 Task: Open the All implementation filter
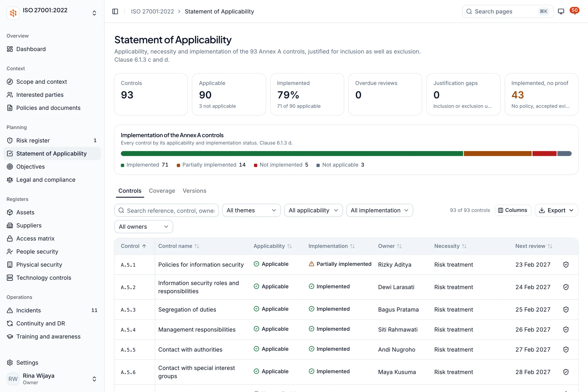tap(379, 210)
